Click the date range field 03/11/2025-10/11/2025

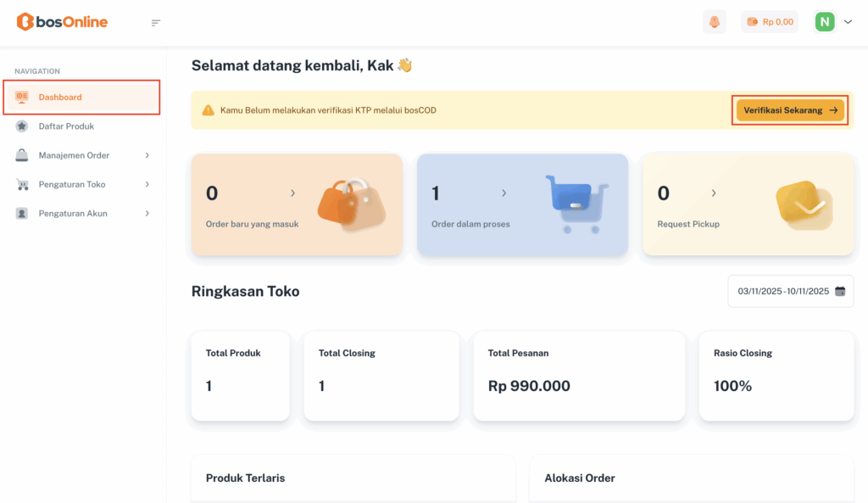tap(782, 291)
